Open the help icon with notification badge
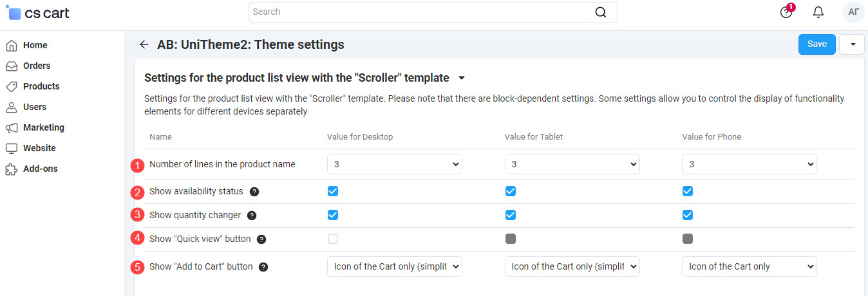The height and width of the screenshot is (296, 868). [x=786, y=12]
